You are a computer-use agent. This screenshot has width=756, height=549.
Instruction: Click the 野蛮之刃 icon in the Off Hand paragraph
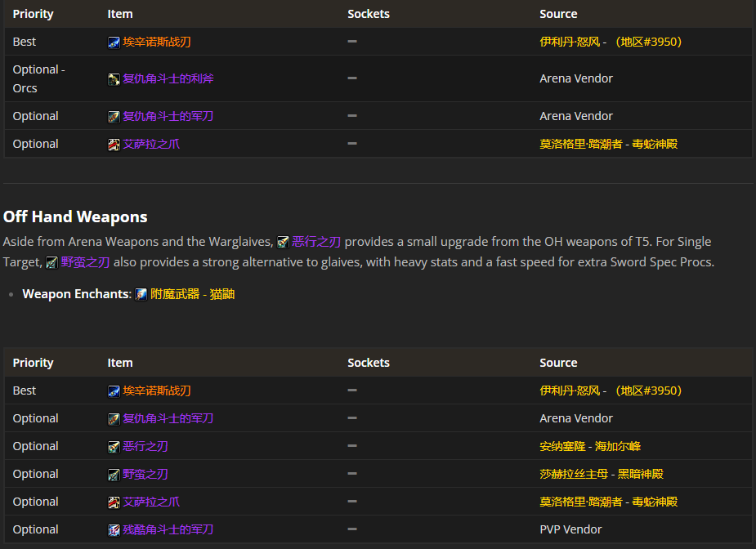[x=51, y=262]
